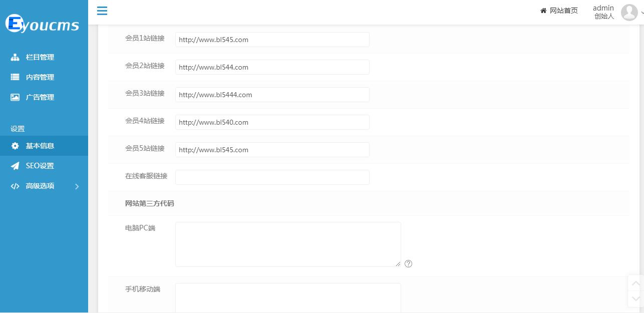Open 栏目管理 in the sidebar

tap(40, 57)
